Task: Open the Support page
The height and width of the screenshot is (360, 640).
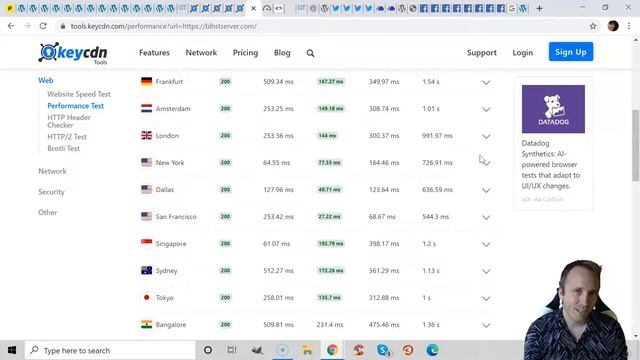Action: point(482,53)
